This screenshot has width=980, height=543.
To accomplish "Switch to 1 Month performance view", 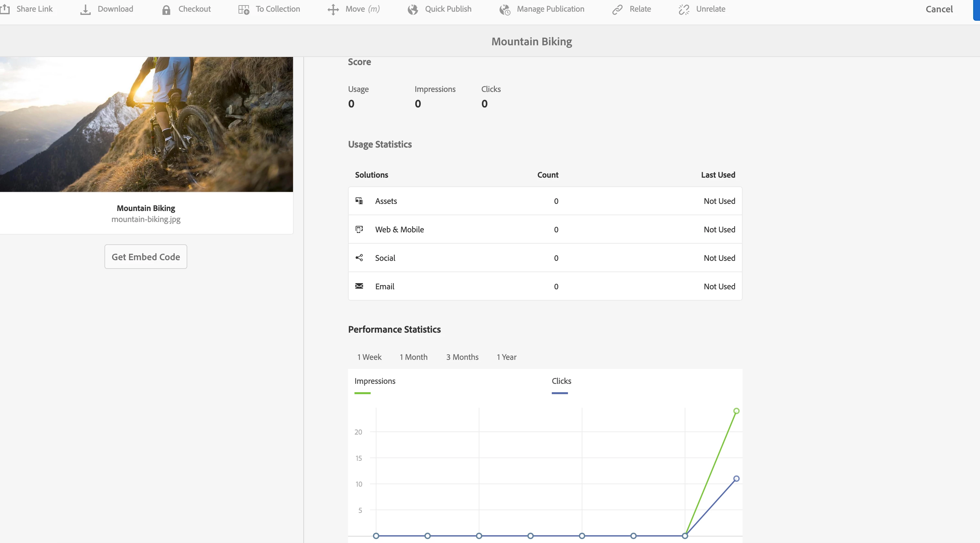I will point(413,357).
